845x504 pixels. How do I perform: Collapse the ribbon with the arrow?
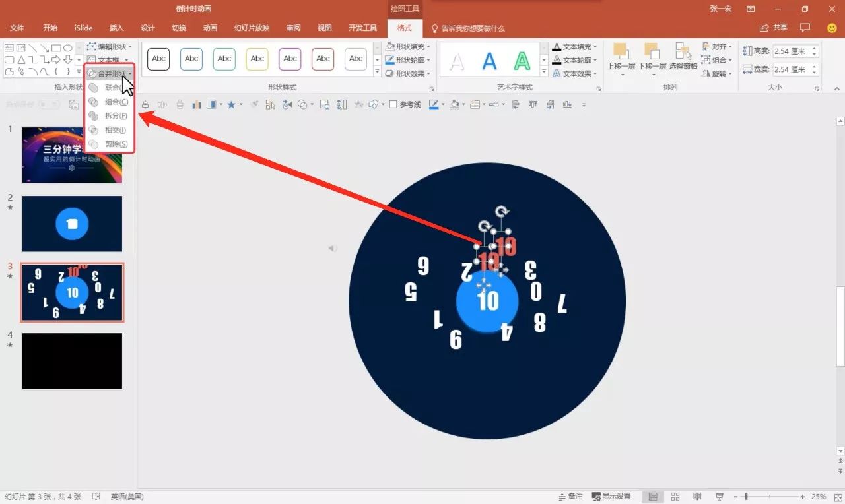click(836, 88)
